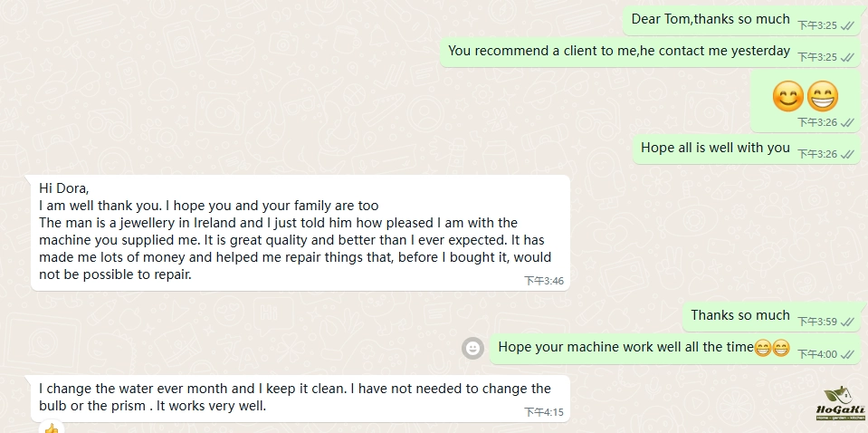868x433 pixels.
Task: Click read ticks beside "Thanks so much" reply
Action: tap(848, 322)
